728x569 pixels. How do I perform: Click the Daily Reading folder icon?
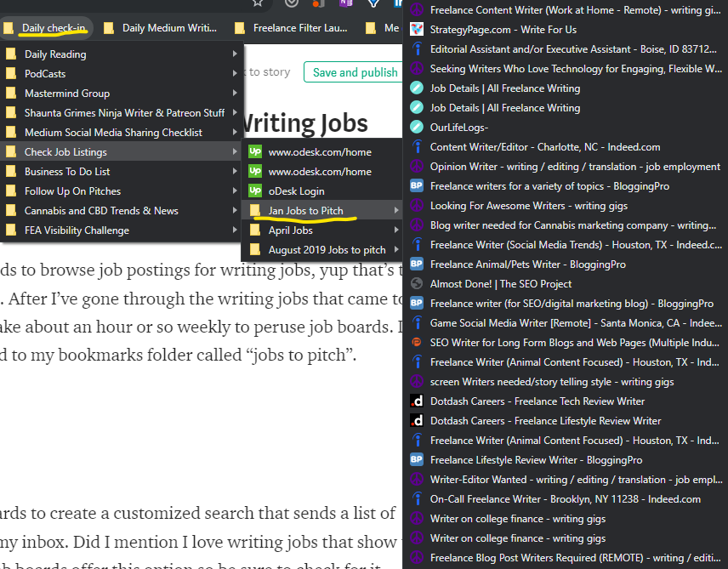click(x=11, y=54)
